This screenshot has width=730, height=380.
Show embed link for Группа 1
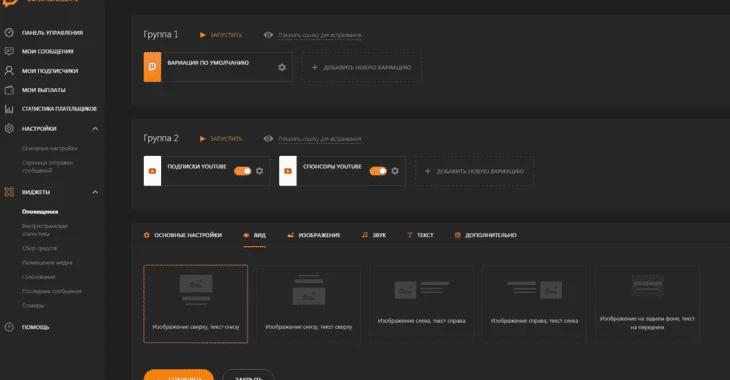point(319,35)
